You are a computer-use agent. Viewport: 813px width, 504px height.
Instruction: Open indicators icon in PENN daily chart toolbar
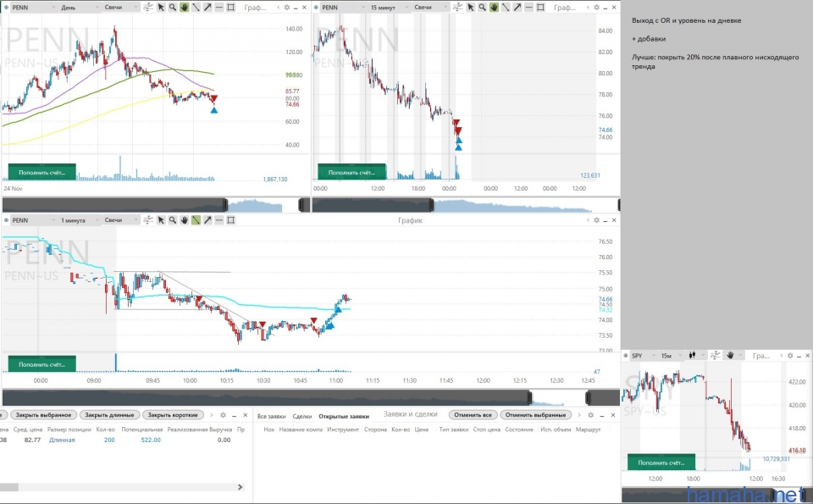tap(148, 8)
